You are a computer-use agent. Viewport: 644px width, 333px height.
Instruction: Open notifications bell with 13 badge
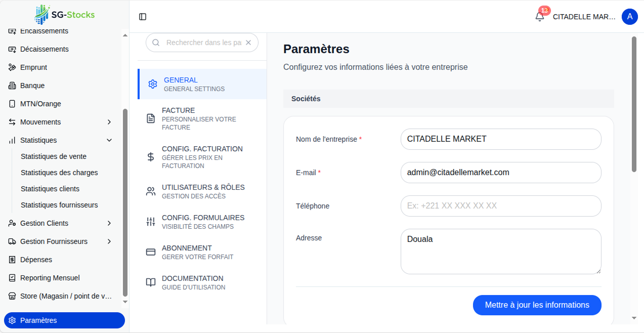[540, 16]
